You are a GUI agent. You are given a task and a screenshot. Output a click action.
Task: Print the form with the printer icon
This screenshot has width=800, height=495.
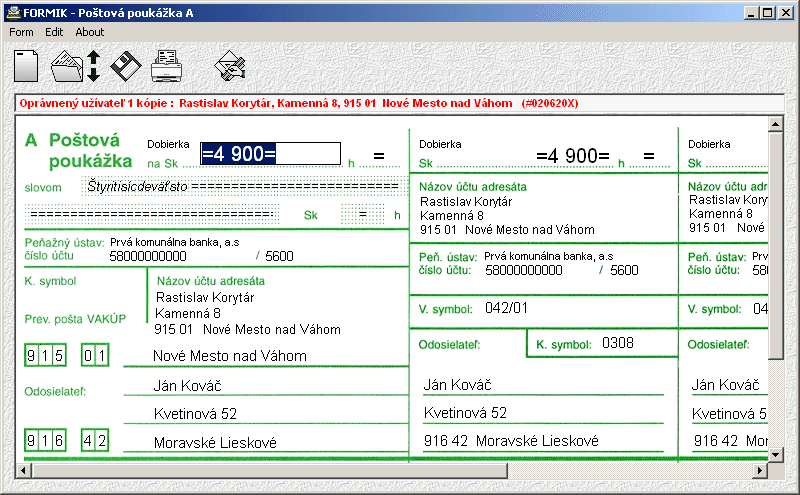pyautogui.click(x=166, y=67)
